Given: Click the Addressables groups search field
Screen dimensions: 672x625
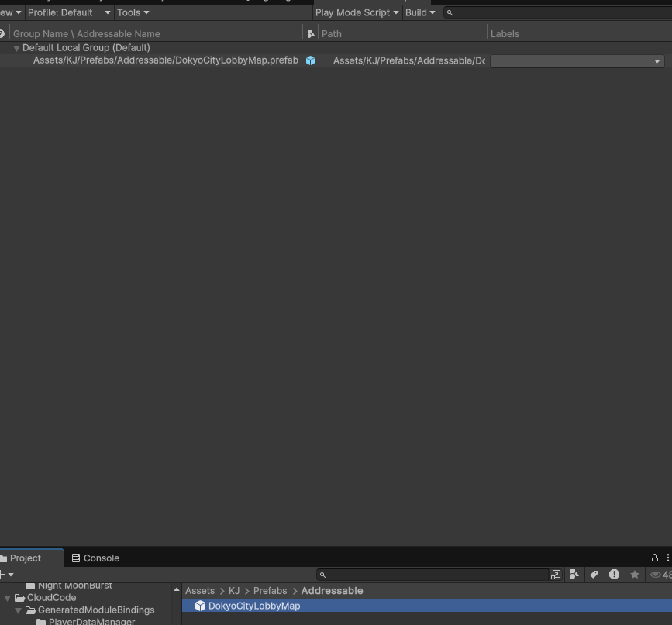Looking at the screenshot, I should (557, 13).
